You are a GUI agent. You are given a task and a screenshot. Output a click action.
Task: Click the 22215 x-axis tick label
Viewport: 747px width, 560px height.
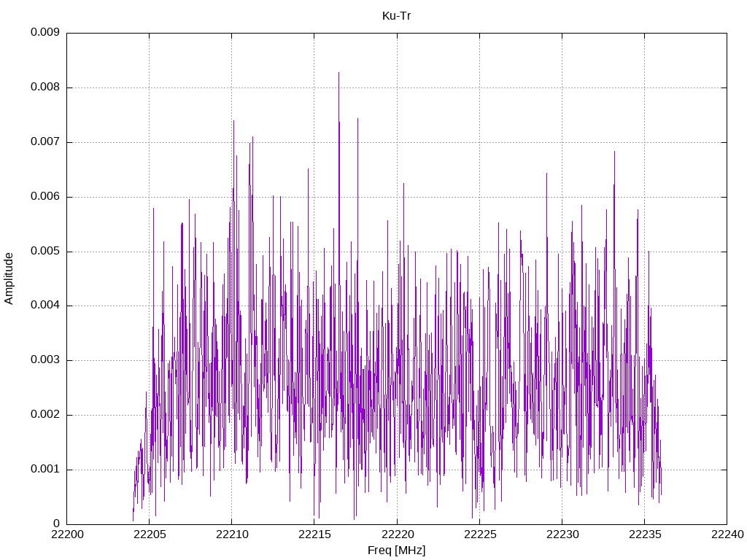314,534
